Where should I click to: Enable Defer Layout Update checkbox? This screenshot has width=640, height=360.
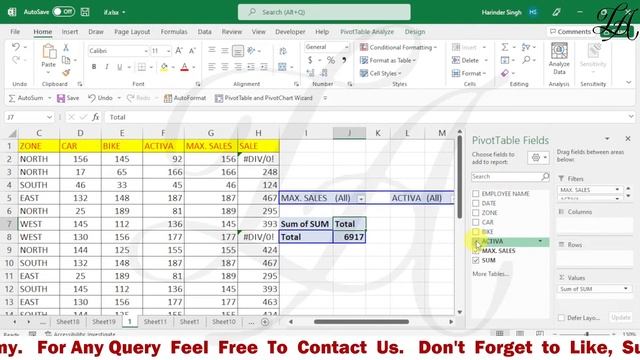[561, 318]
